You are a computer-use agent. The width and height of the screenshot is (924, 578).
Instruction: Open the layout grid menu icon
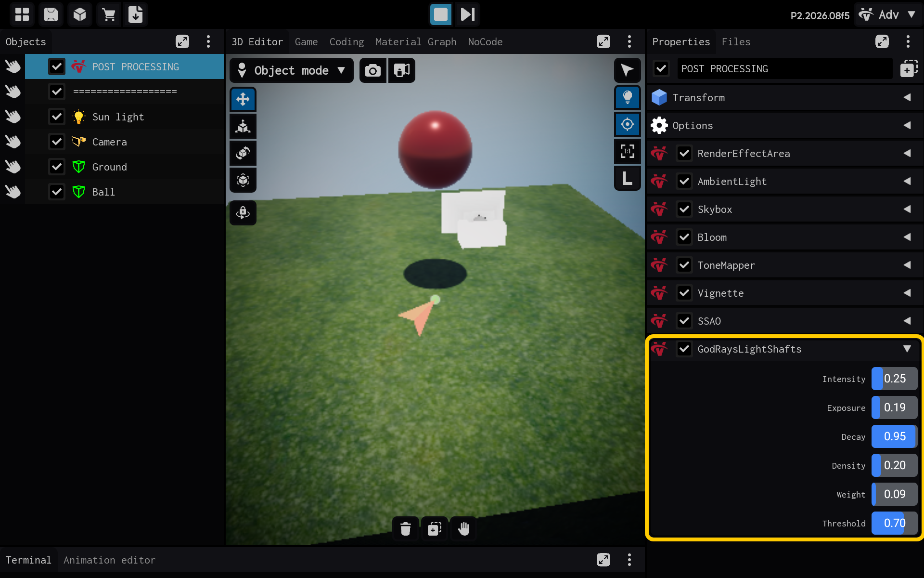tap(22, 14)
